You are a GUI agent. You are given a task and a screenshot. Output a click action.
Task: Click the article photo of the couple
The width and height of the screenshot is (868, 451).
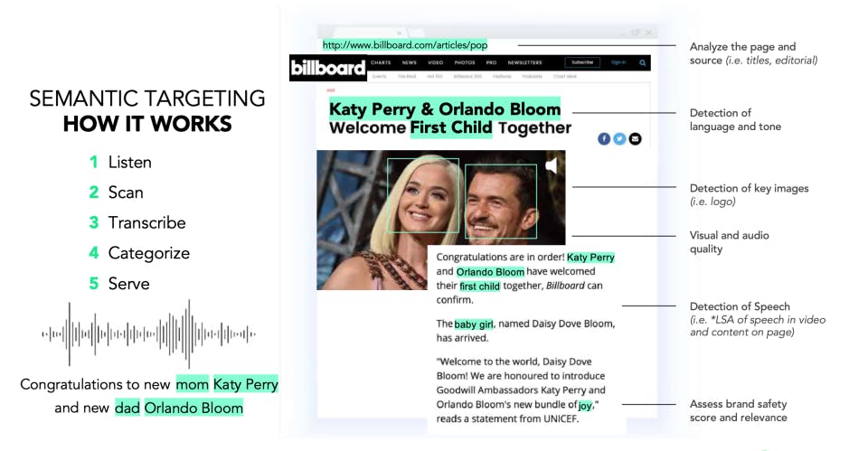(x=441, y=220)
